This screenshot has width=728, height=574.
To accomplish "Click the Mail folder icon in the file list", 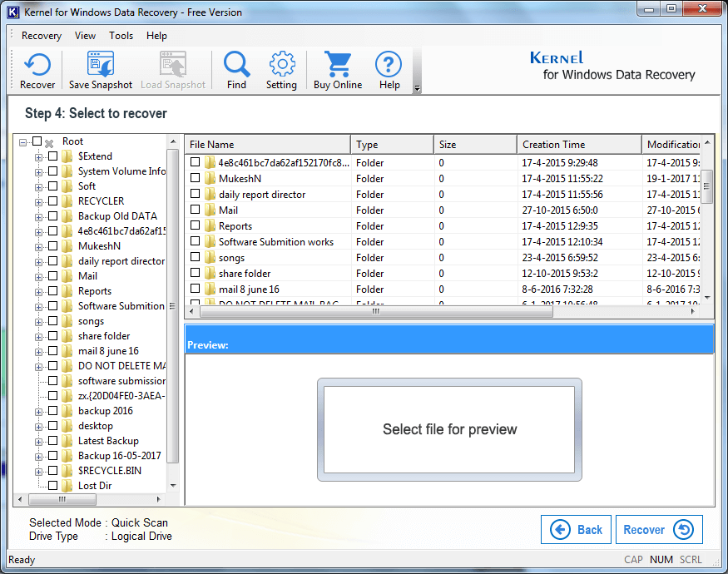I will (x=210, y=210).
